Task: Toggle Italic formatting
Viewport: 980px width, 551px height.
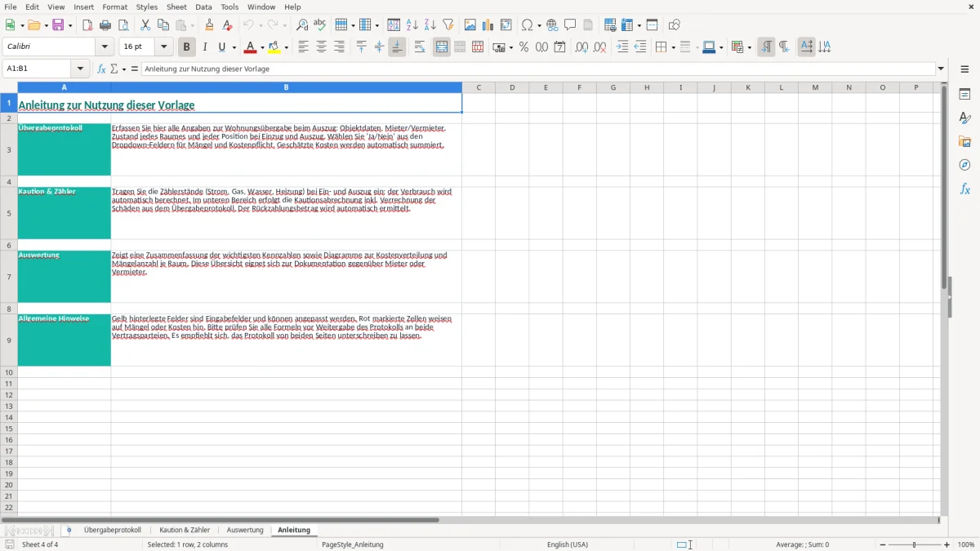Action: coord(204,47)
